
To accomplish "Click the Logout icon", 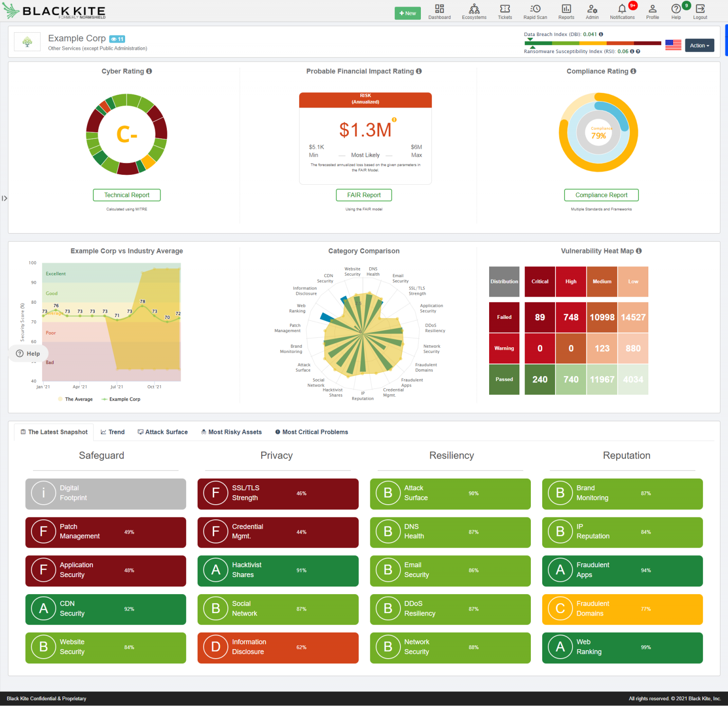I will coord(700,11).
